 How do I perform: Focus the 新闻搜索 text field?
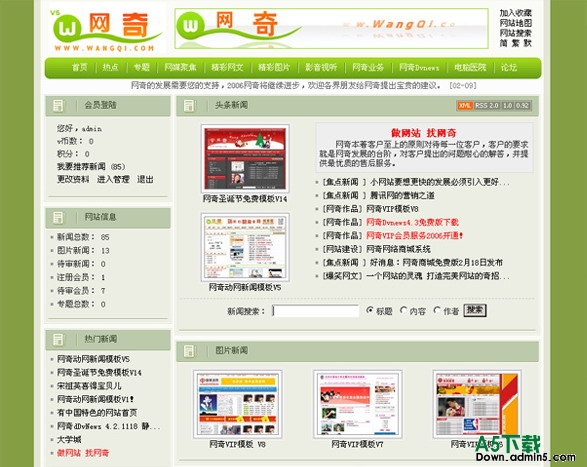click(316, 310)
